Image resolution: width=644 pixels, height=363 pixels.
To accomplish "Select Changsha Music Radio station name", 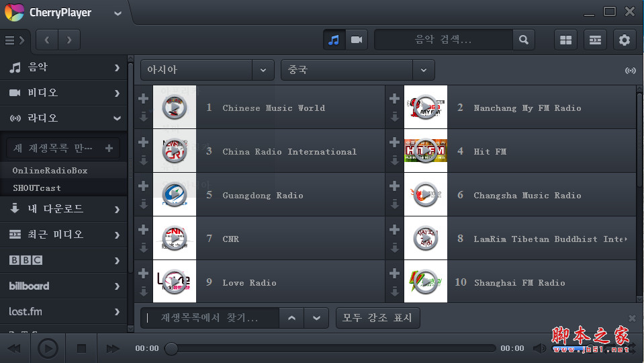I will point(527,195).
